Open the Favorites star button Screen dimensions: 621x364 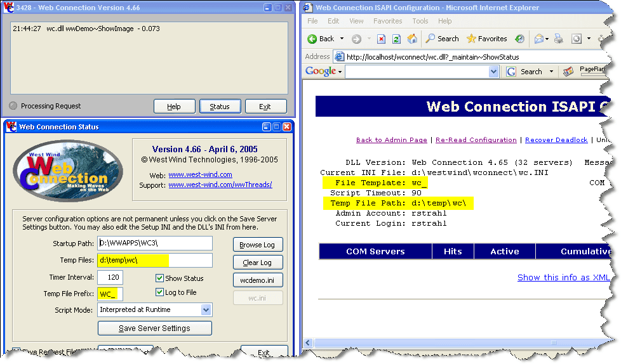point(486,39)
